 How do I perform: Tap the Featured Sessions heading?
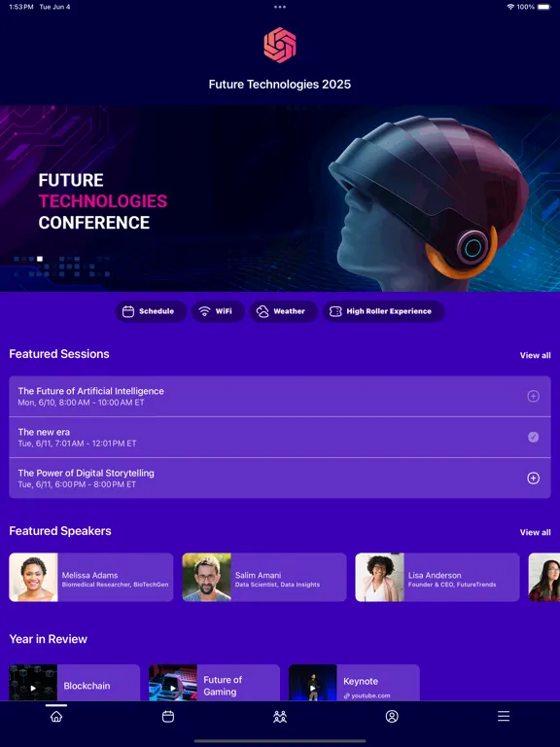[x=59, y=354]
